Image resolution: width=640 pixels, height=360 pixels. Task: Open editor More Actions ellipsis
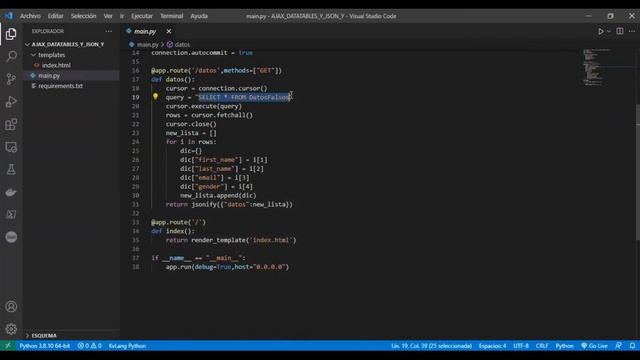[632, 31]
